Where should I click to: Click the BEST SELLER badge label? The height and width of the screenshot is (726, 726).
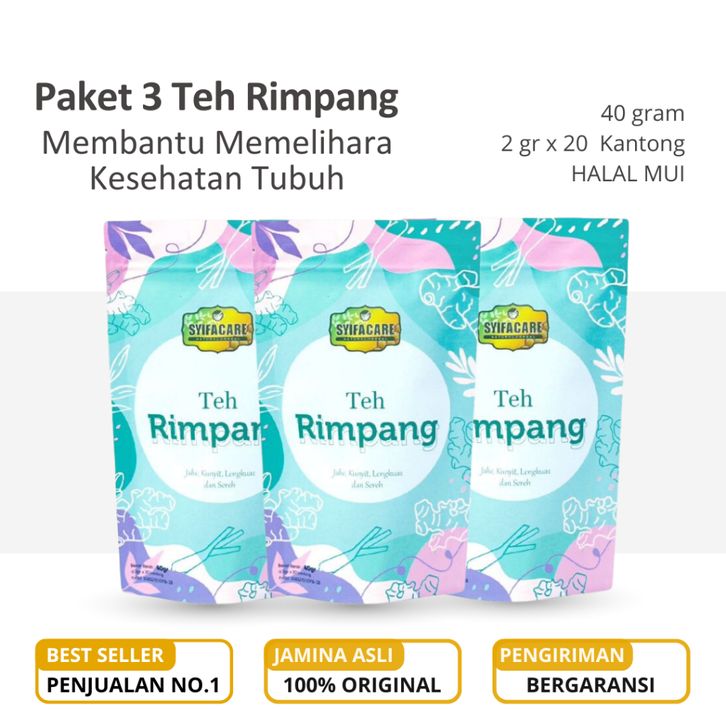tap(105, 655)
